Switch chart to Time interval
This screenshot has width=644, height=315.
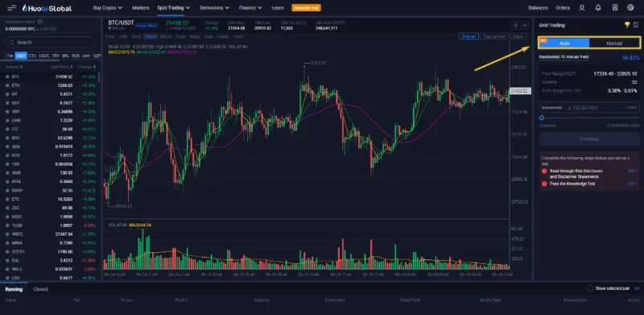click(109, 36)
